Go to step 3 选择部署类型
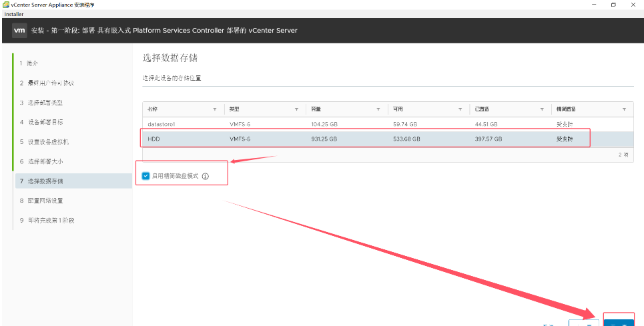 41,103
